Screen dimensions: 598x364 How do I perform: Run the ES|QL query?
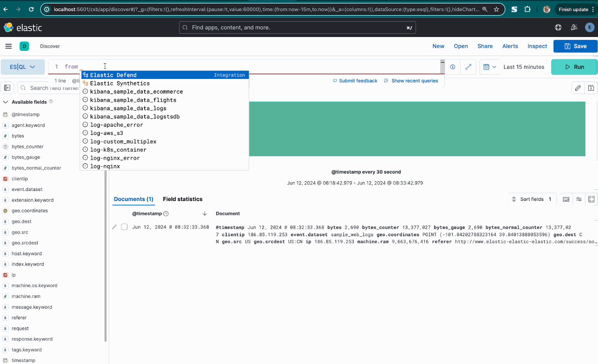574,67
